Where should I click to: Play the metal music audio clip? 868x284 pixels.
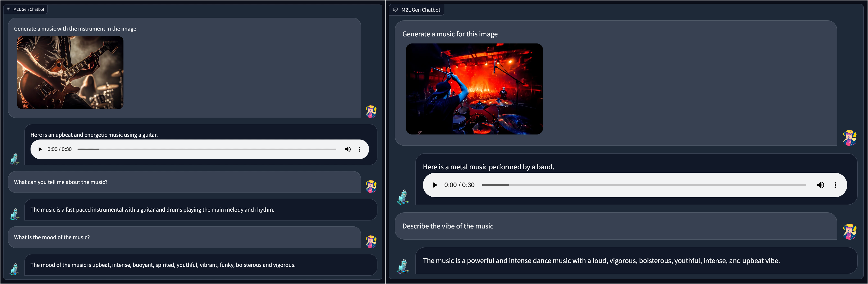[x=435, y=185]
